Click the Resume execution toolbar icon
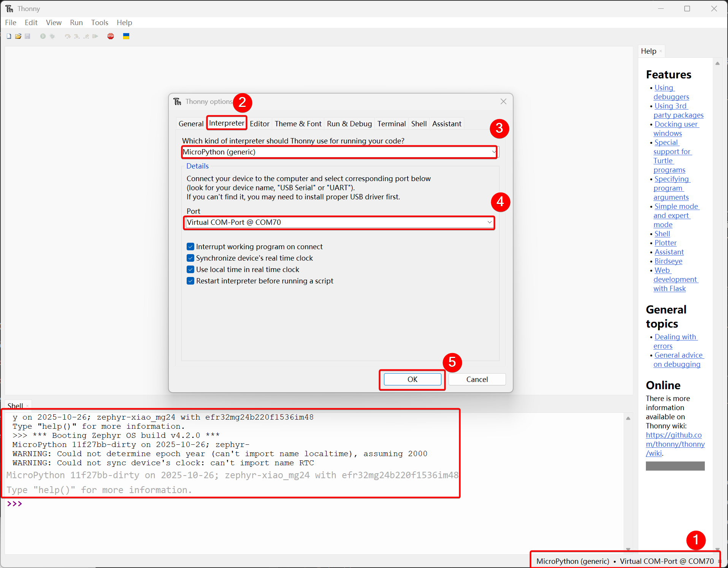728x568 pixels. click(95, 36)
